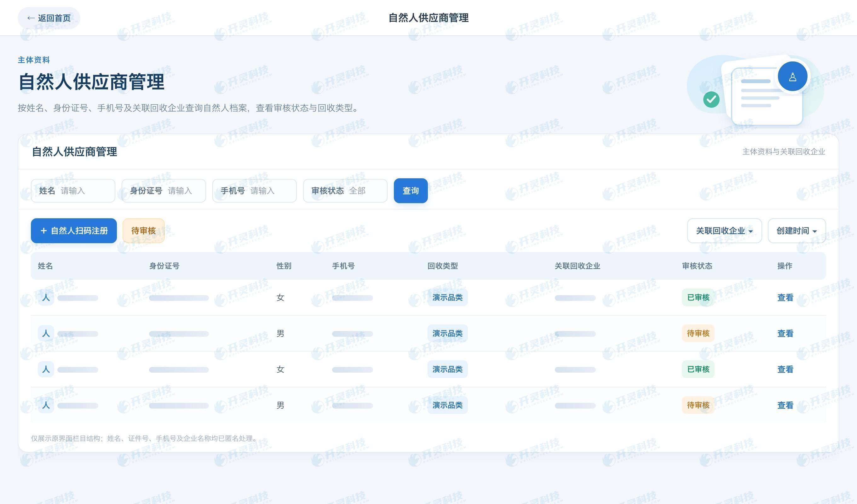
Task: Click the 演示品类 tag in first row
Action: [447, 298]
